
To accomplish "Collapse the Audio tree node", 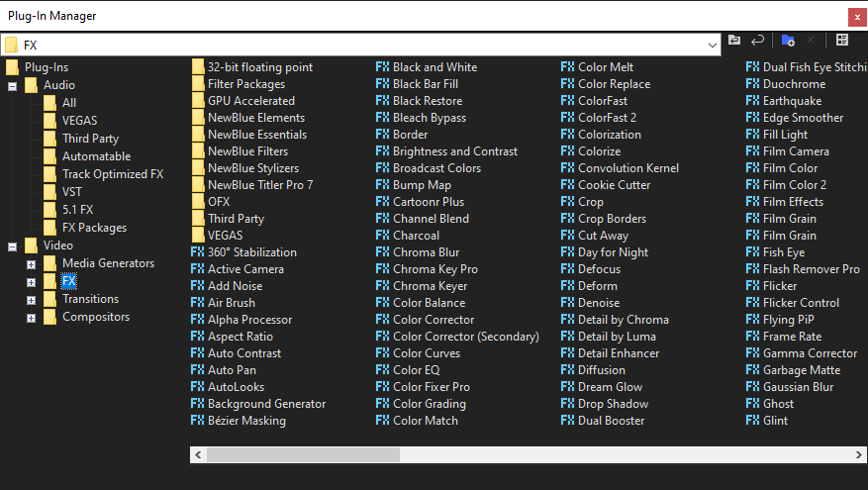I will 12,86.
